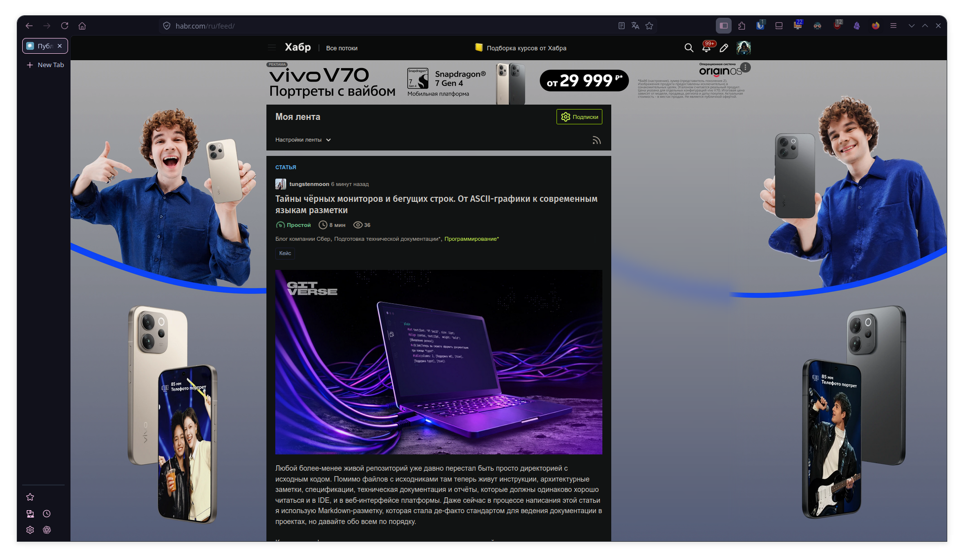Open the Все потоки menu
964x560 pixels.
342,48
